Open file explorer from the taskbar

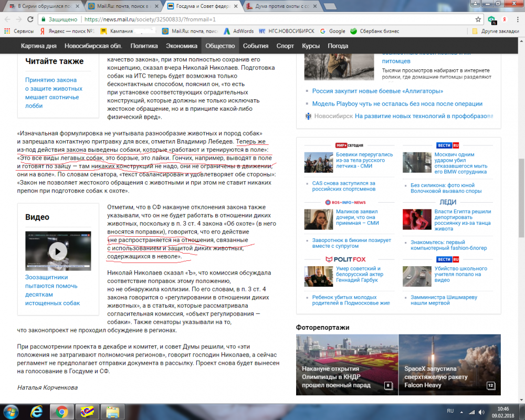coord(112,411)
